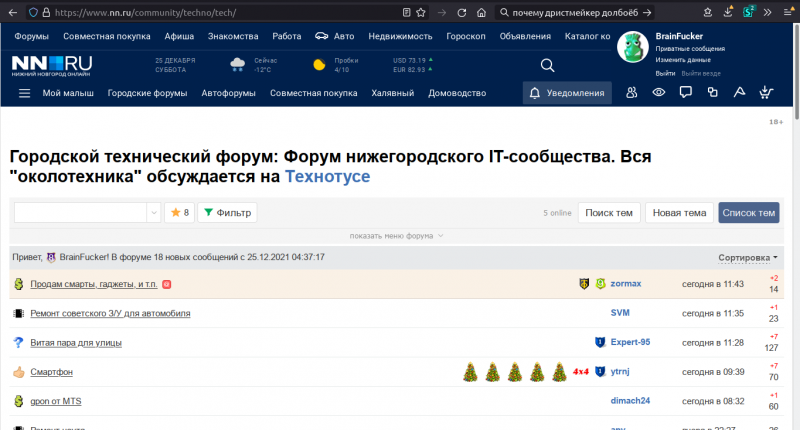Open topic Ремонт советского З/У для автомобиля
This screenshot has width=800, height=430.
[110, 313]
